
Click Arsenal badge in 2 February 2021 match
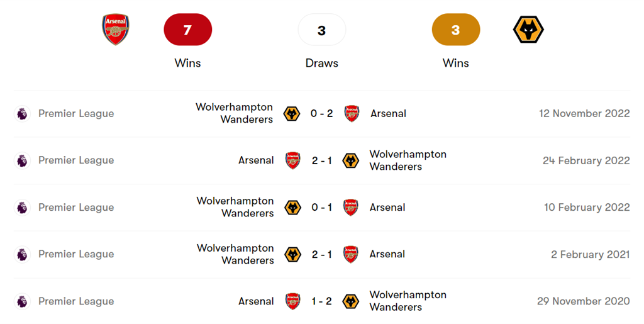[x=351, y=254]
